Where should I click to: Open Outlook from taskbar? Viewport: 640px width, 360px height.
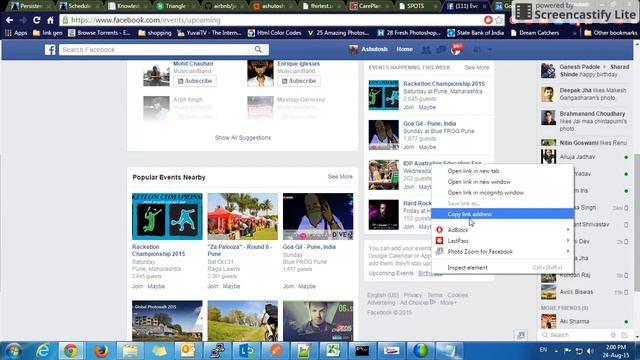(x=188, y=351)
